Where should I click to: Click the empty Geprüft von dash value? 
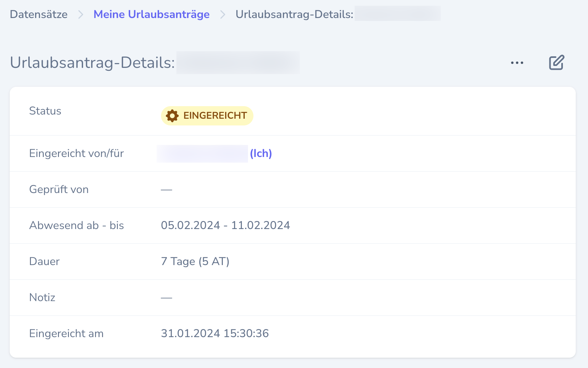166,189
